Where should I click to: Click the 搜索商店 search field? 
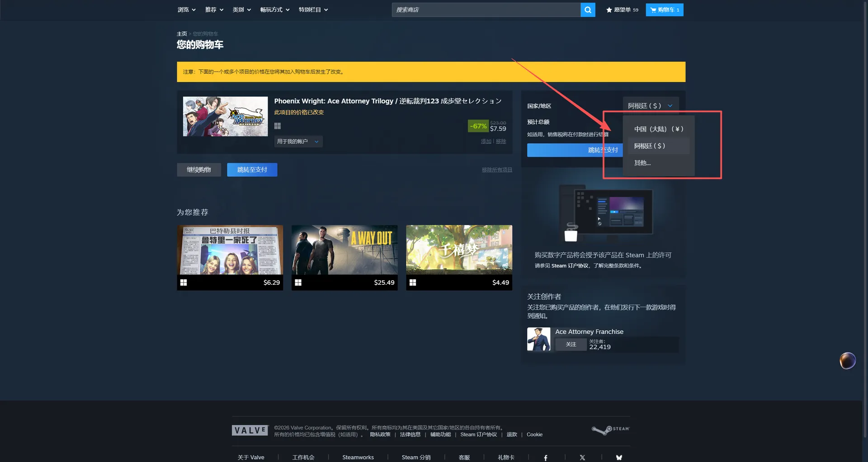(486, 9)
